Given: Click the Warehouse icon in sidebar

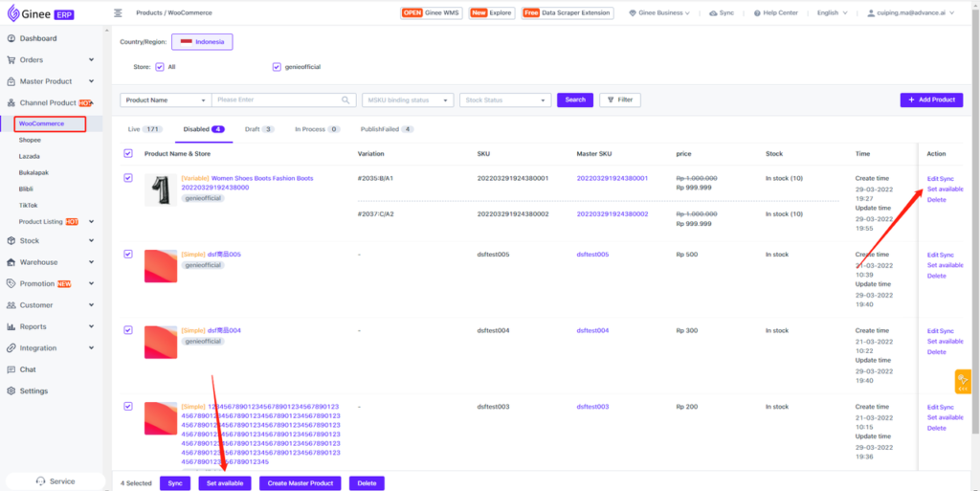Looking at the screenshot, I should [11, 262].
